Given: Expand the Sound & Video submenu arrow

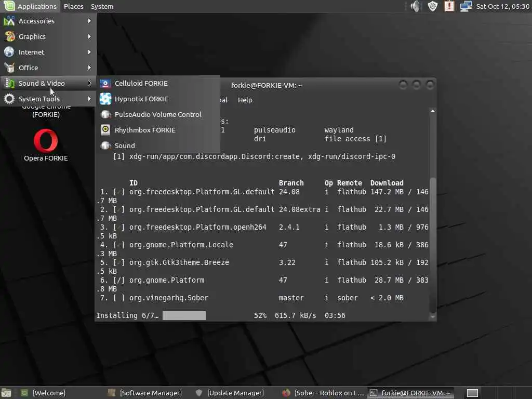Looking at the screenshot, I should [89, 83].
